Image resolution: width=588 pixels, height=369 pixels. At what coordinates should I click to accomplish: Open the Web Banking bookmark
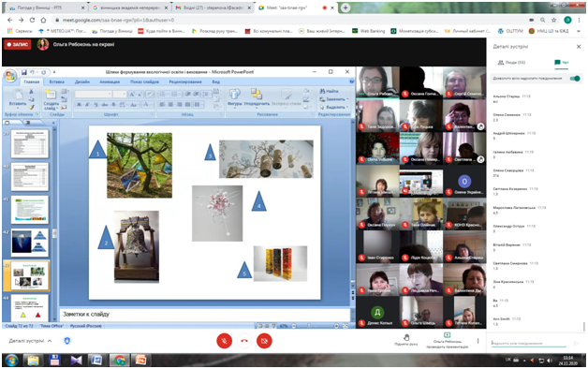click(368, 31)
